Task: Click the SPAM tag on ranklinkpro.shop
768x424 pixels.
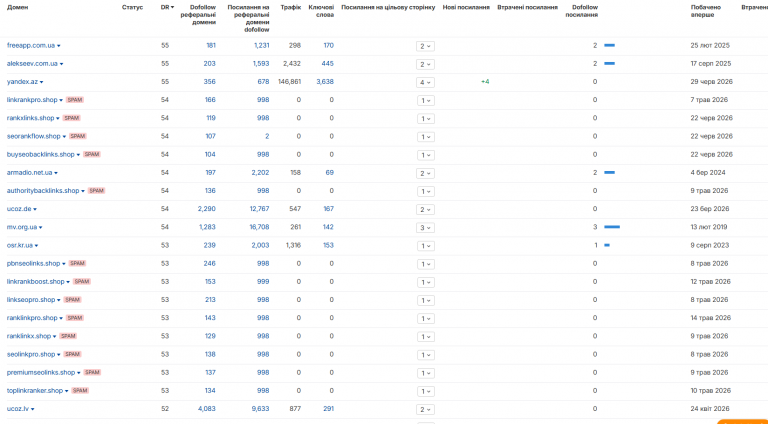Action: pos(75,318)
